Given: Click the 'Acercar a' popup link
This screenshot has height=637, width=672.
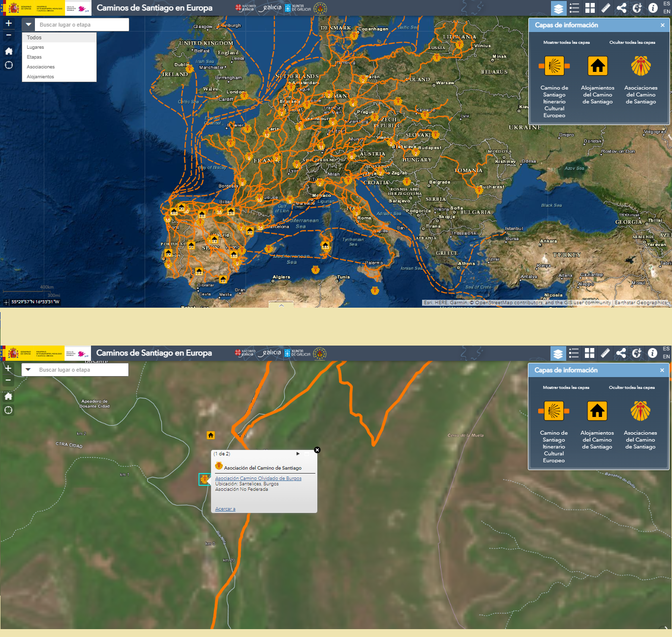Looking at the screenshot, I should [225, 509].
